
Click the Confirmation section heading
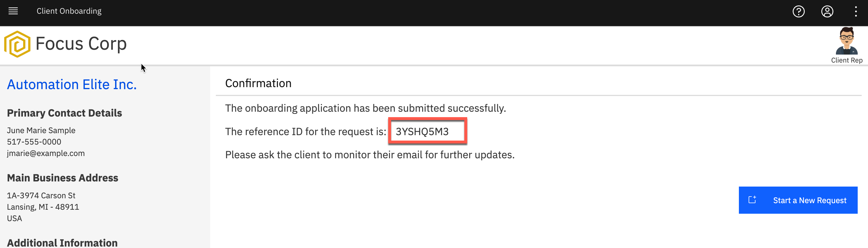point(258,83)
